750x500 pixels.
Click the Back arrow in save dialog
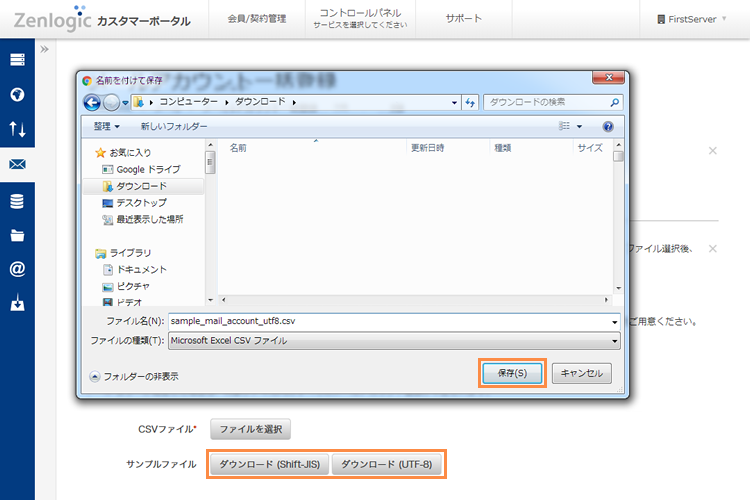pyautogui.click(x=92, y=102)
